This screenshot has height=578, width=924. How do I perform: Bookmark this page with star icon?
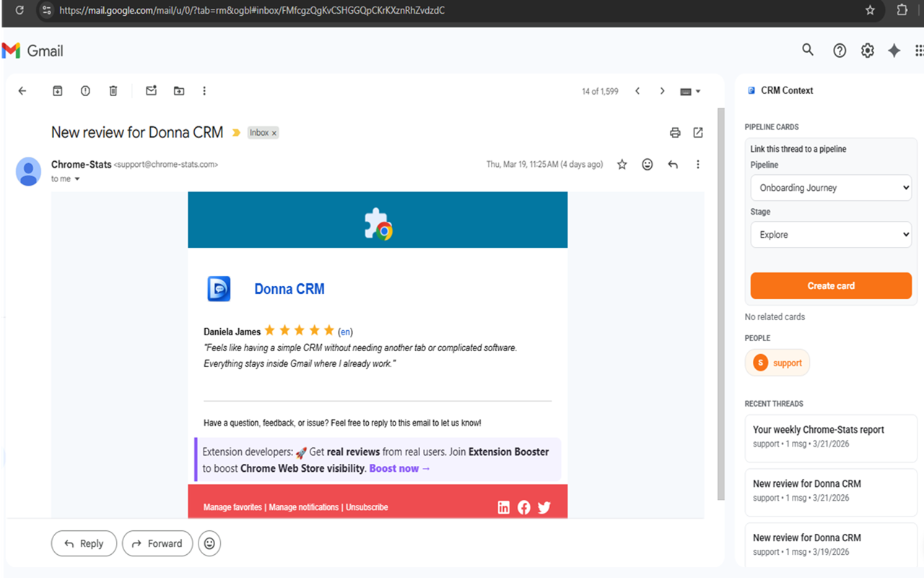click(870, 10)
